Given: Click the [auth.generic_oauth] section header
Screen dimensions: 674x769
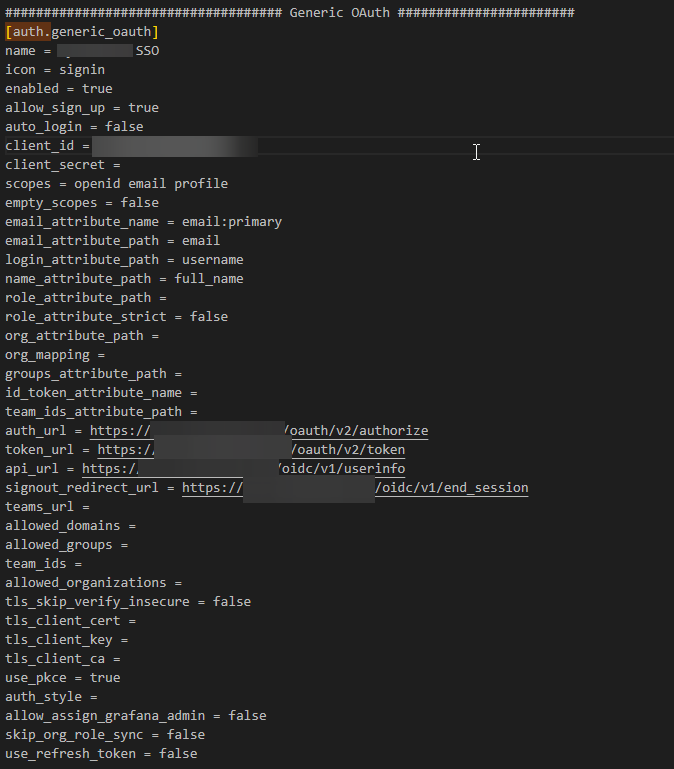Looking at the screenshot, I should click(x=82, y=32).
